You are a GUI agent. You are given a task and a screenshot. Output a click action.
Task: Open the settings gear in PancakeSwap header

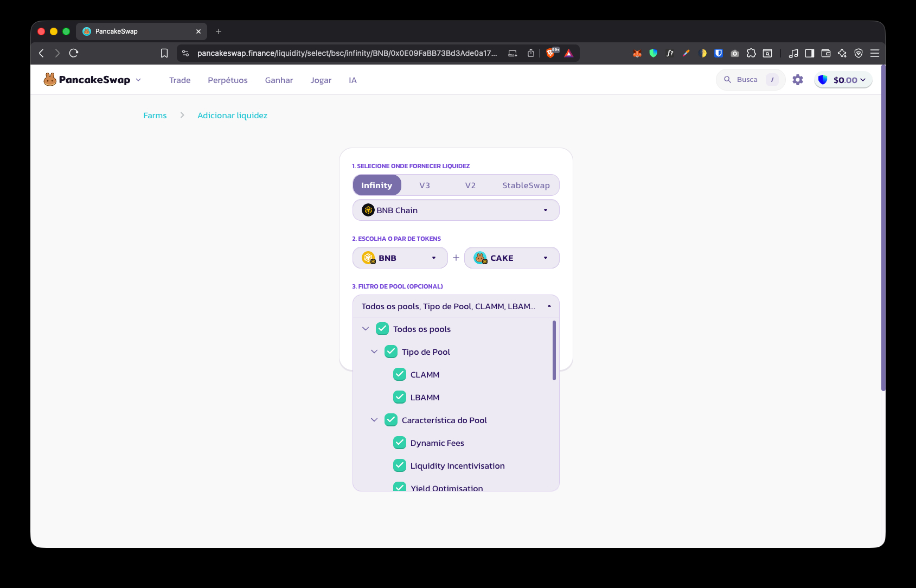point(798,80)
